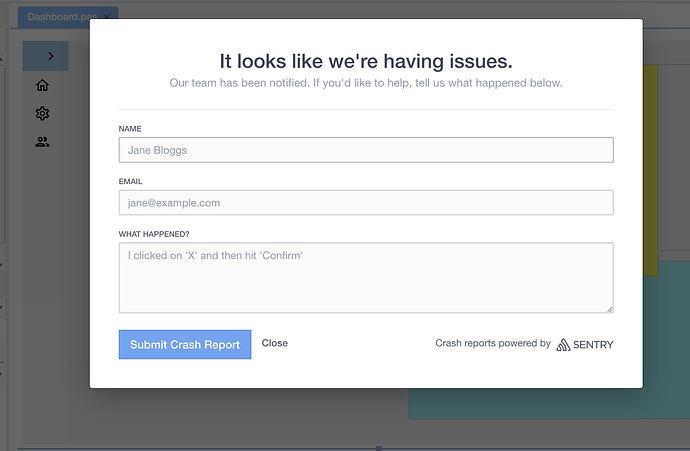Click the Home icon in sidebar

[42, 86]
